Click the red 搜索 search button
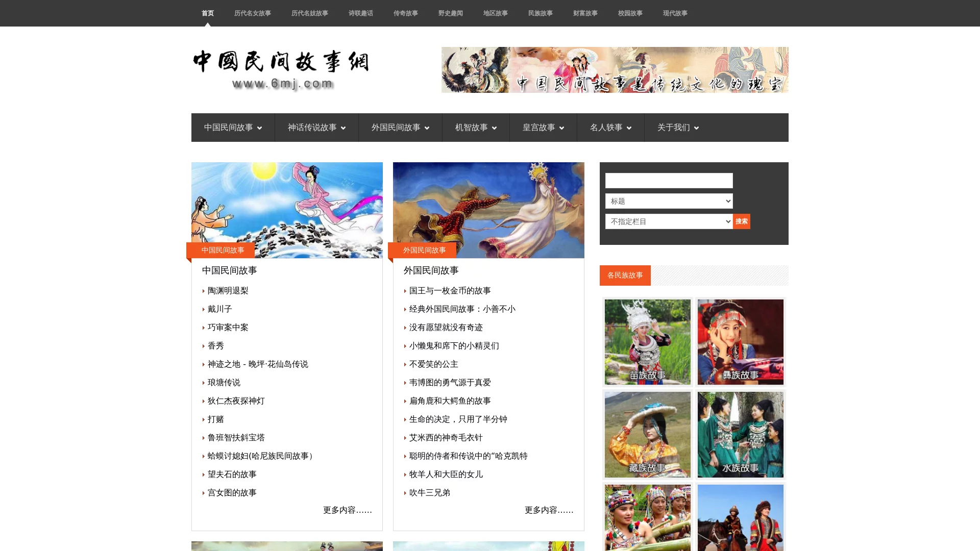Image resolution: width=980 pixels, height=551 pixels. 742,221
